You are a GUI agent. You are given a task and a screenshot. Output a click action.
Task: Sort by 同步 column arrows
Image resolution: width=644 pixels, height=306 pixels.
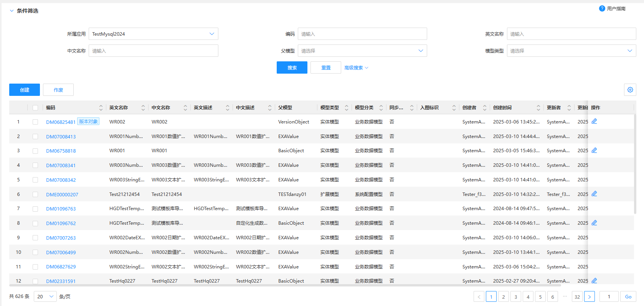click(x=412, y=108)
